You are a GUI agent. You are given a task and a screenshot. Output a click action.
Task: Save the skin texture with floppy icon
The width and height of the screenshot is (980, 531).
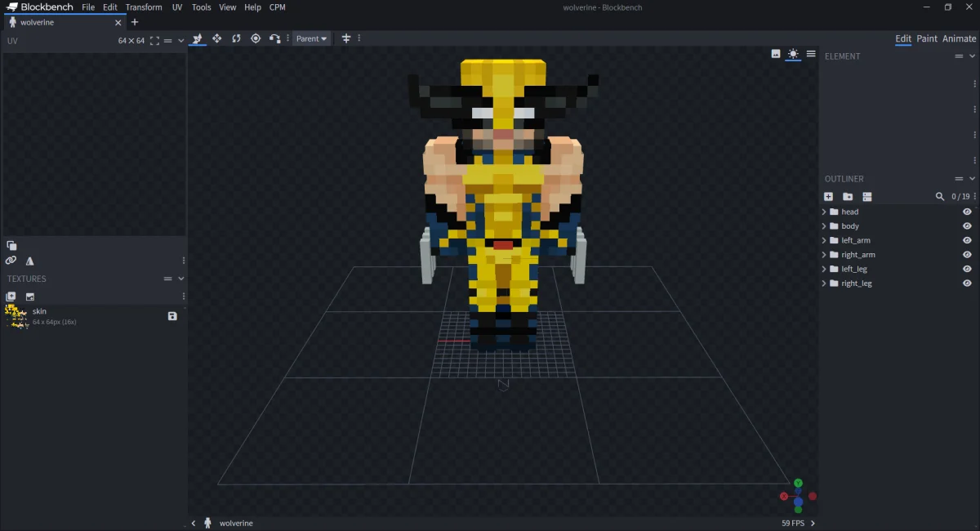click(172, 316)
